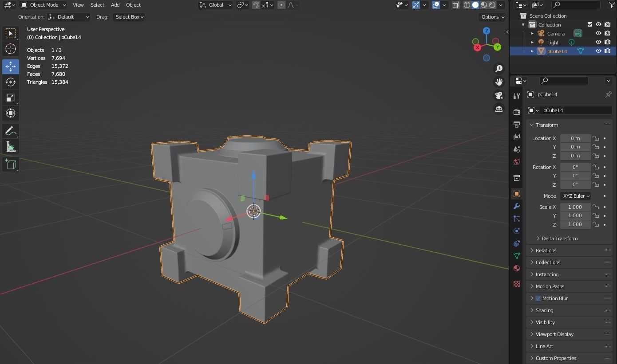617x364 pixels.
Task: Open the Add menu
Action: point(115,5)
